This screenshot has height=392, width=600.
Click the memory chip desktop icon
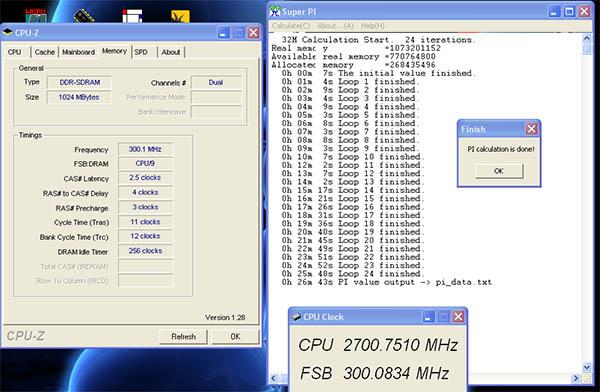(84, 15)
